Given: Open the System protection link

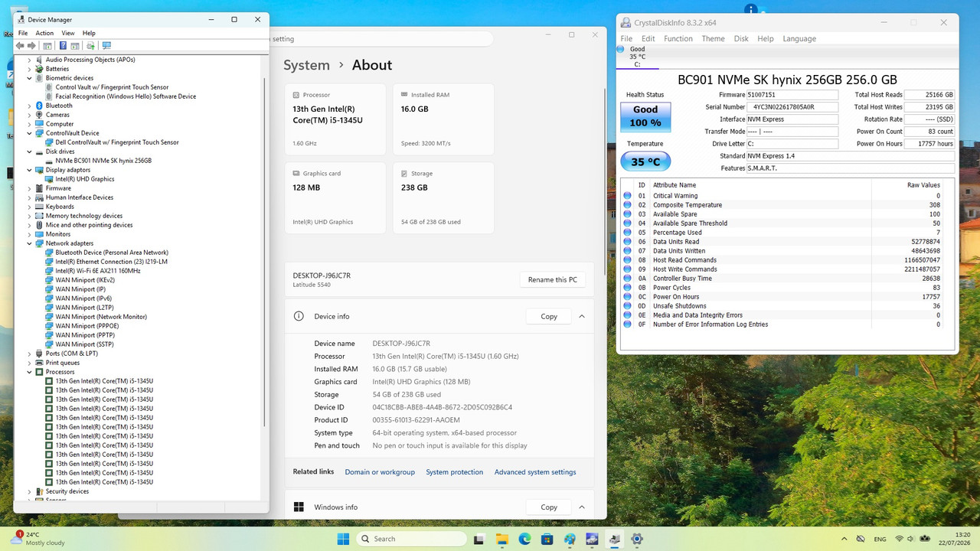Looking at the screenshot, I should [x=455, y=472].
